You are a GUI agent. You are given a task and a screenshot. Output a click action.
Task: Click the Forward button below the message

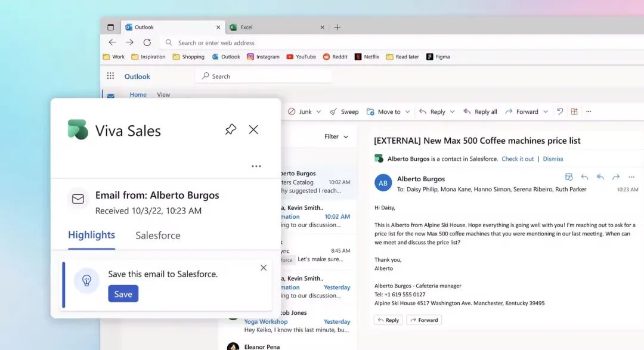[x=425, y=320]
